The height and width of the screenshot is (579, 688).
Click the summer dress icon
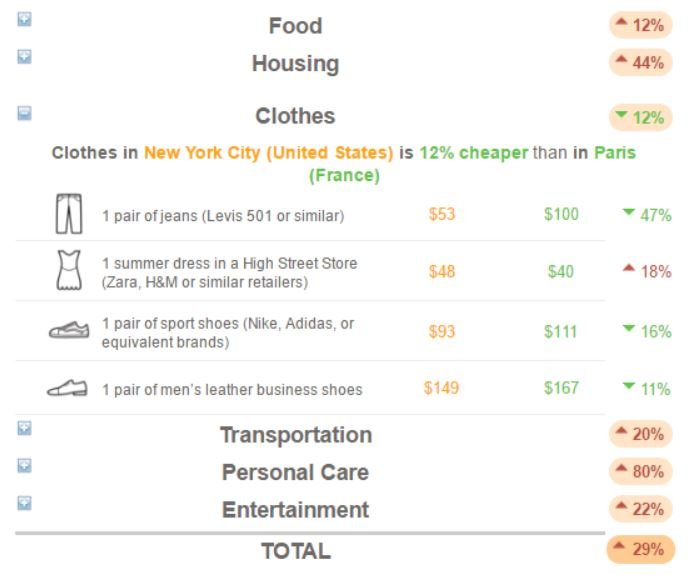click(x=69, y=270)
